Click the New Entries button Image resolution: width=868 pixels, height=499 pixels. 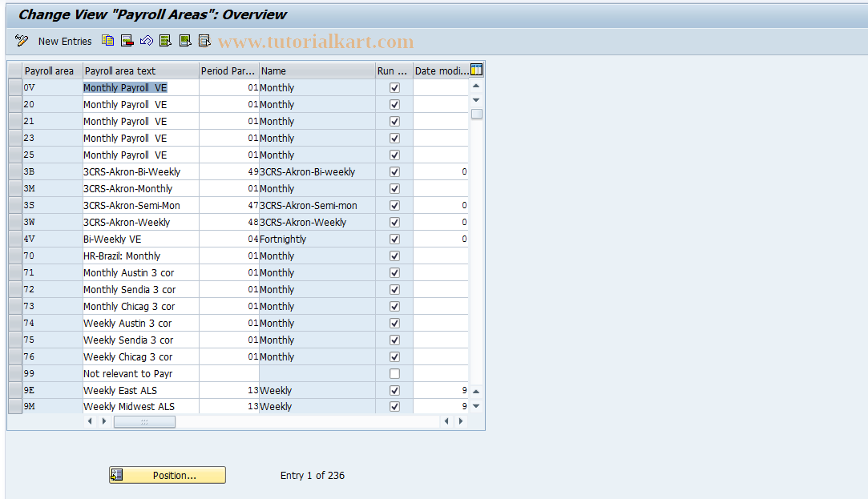(65, 41)
